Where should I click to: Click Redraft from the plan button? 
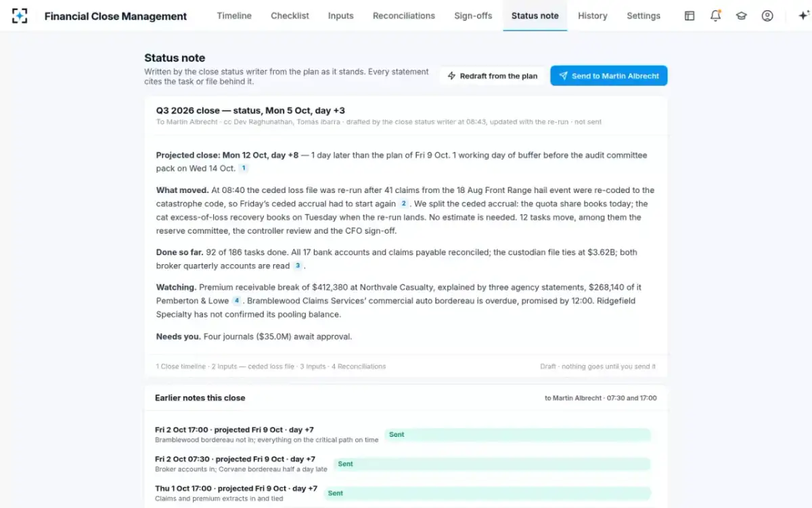point(493,76)
